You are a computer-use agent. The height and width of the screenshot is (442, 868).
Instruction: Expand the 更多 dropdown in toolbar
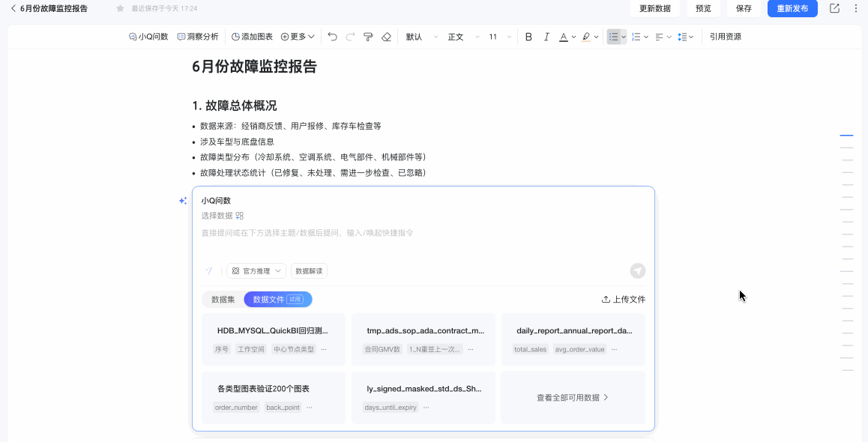click(x=298, y=37)
